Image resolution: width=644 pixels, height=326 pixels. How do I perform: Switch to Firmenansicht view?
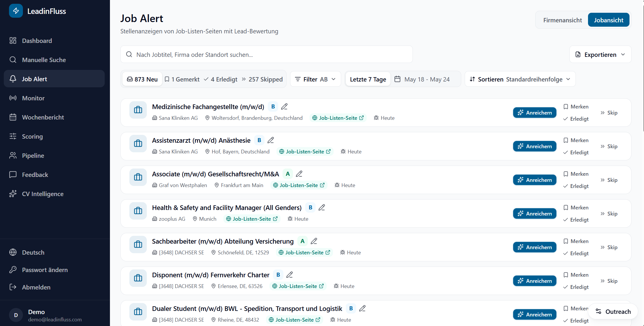[562, 20]
